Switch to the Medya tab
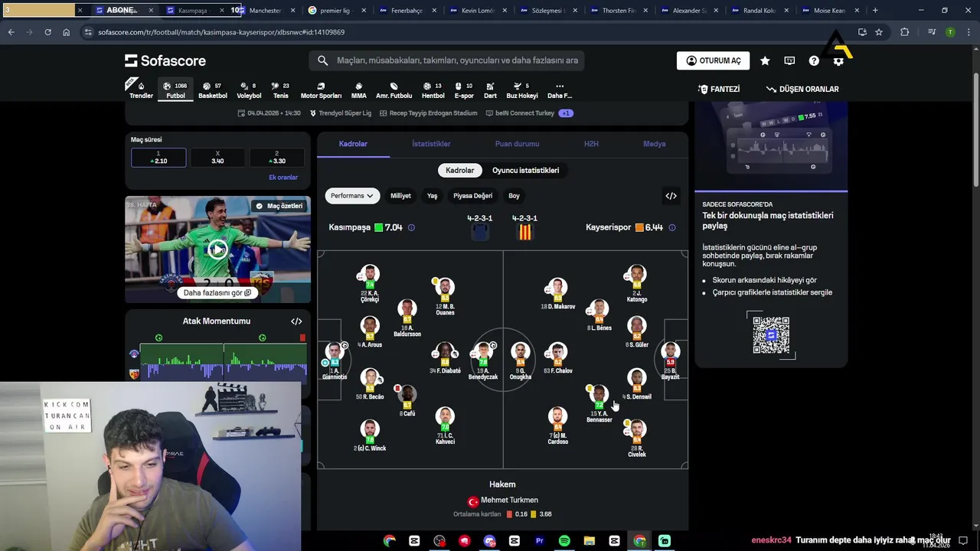The image size is (980, 551). pyautogui.click(x=654, y=144)
